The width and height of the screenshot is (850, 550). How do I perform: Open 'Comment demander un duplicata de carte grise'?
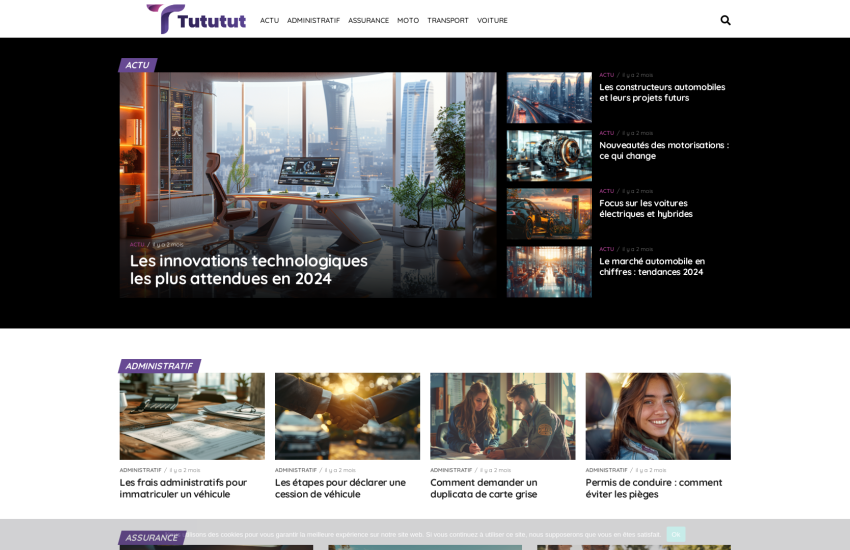coord(483,488)
